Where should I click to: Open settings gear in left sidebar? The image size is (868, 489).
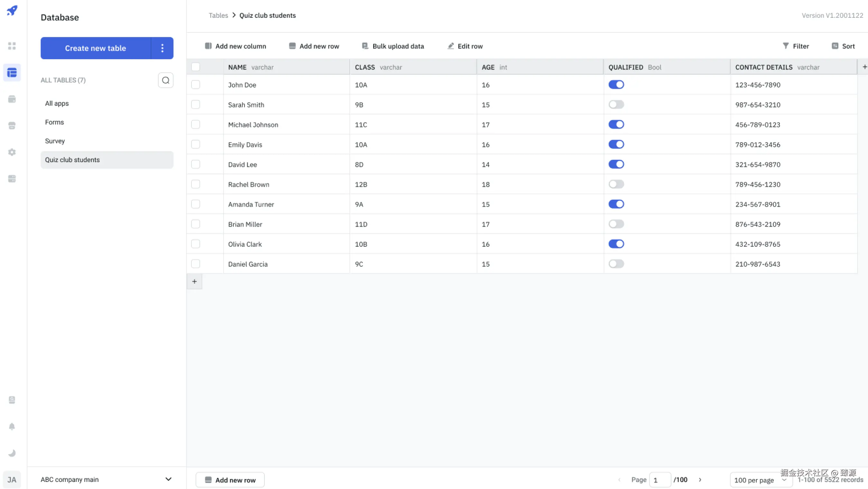click(12, 152)
